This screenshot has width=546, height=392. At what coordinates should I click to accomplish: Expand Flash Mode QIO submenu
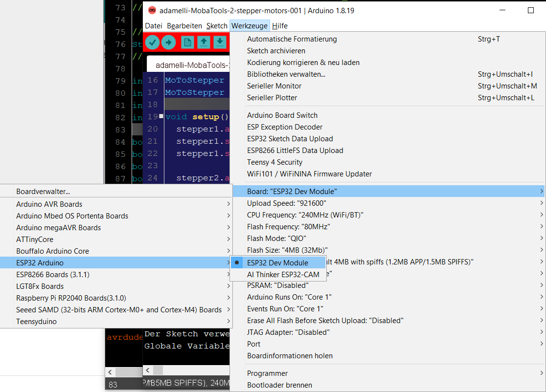tap(388, 238)
